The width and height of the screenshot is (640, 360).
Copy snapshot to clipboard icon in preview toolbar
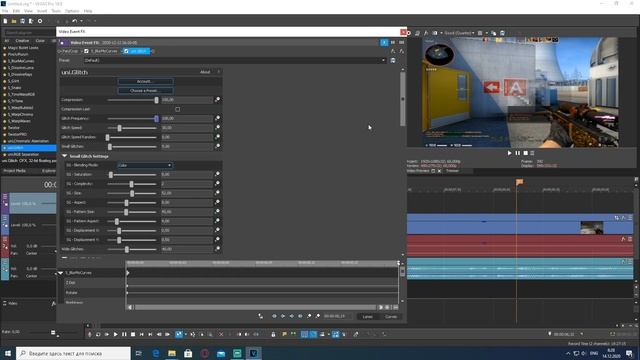tap(493, 33)
